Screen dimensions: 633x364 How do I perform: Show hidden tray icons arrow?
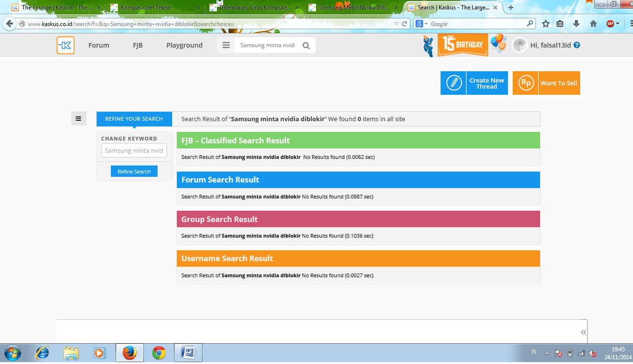pyautogui.click(x=546, y=353)
